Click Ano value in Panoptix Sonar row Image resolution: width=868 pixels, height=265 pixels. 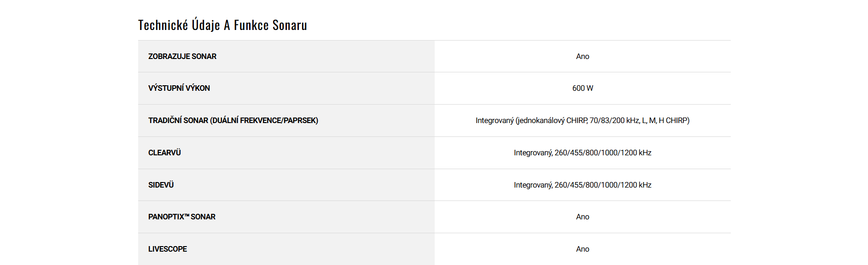pyautogui.click(x=583, y=217)
